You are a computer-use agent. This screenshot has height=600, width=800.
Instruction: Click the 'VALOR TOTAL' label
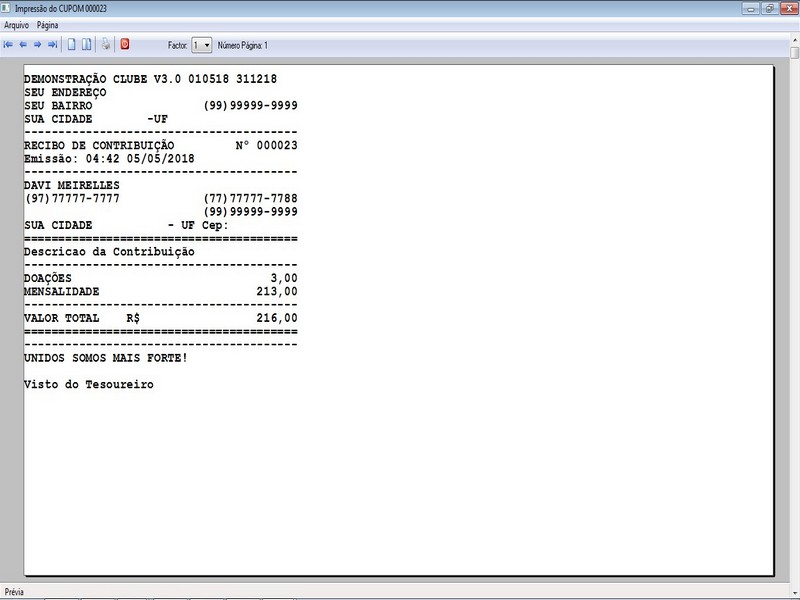tap(62, 318)
